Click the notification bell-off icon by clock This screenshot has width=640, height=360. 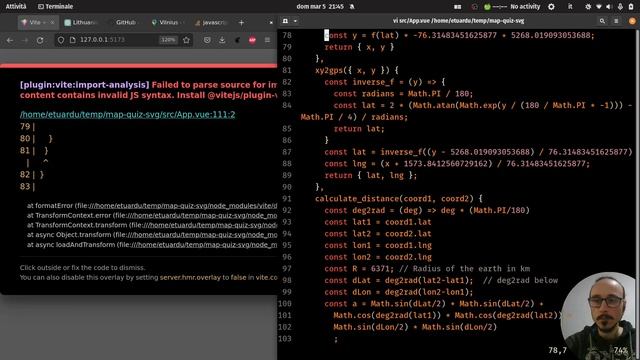[352, 7]
